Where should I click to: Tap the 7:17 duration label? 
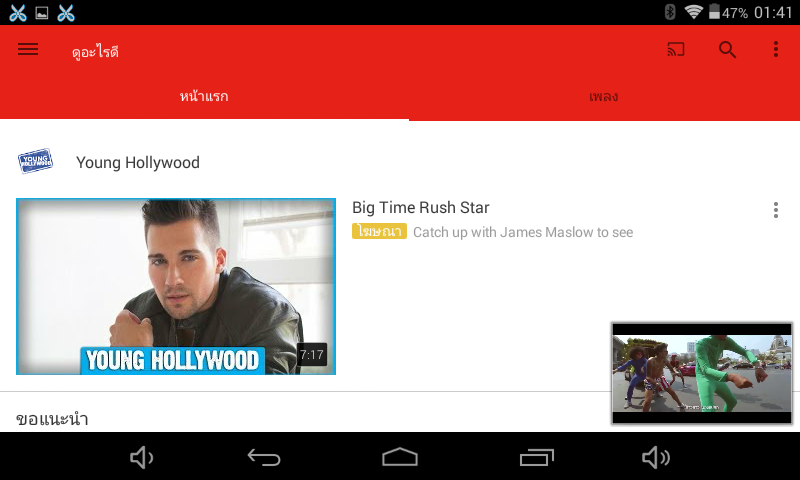311,355
